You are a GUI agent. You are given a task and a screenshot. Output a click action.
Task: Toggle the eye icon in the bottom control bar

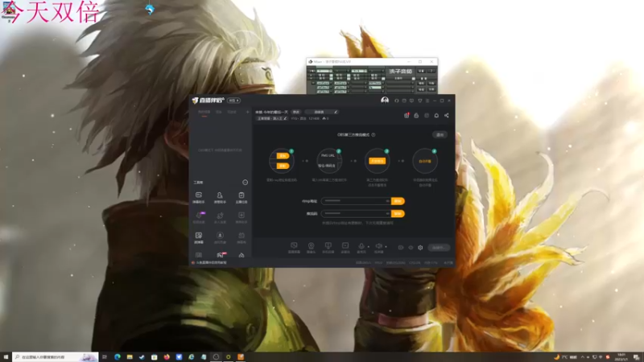coord(411,248)
